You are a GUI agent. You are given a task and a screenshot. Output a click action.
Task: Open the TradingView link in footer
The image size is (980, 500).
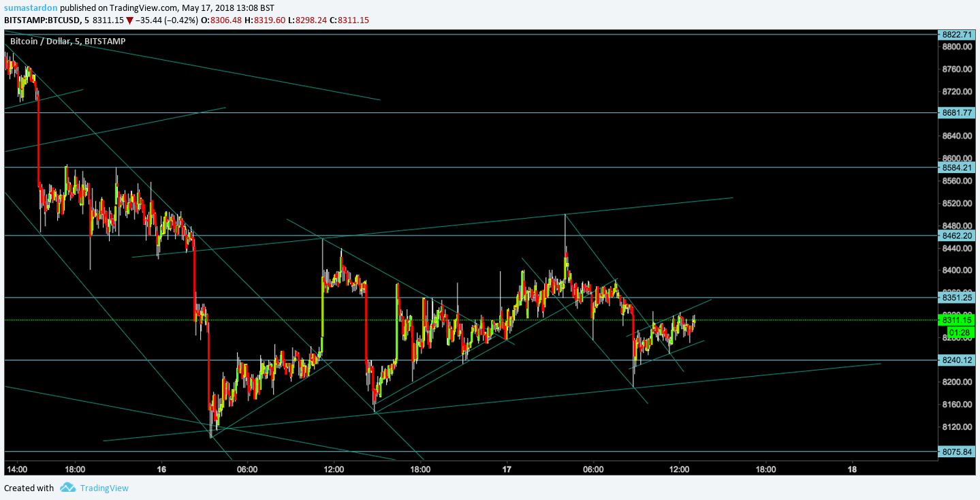tap(104, 488)
